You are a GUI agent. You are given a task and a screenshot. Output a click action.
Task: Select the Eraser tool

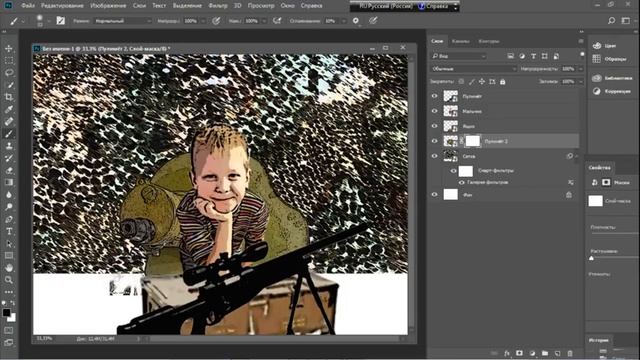click(x=9, y=170)
